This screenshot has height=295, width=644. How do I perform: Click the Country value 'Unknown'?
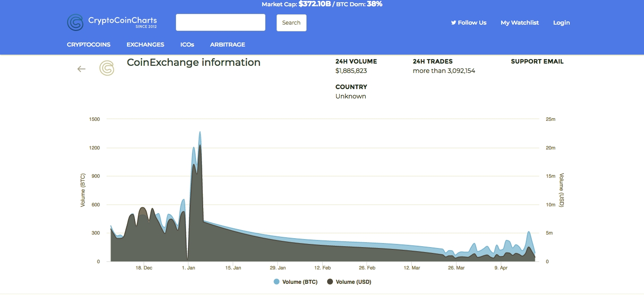[x=351, y=96]
